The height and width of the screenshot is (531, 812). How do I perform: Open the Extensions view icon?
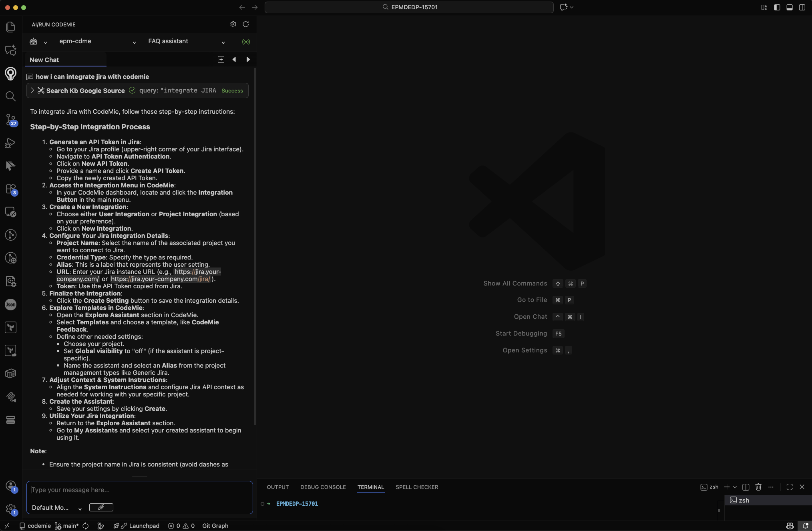click(11, 189)
